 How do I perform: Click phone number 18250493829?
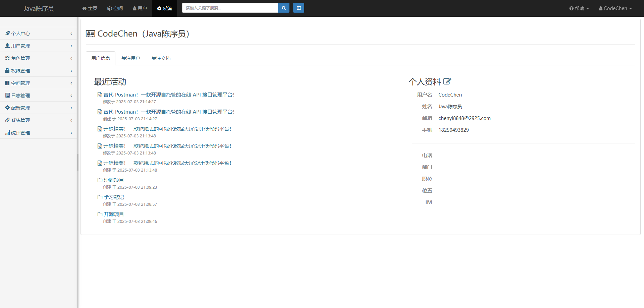pos(453,130)
